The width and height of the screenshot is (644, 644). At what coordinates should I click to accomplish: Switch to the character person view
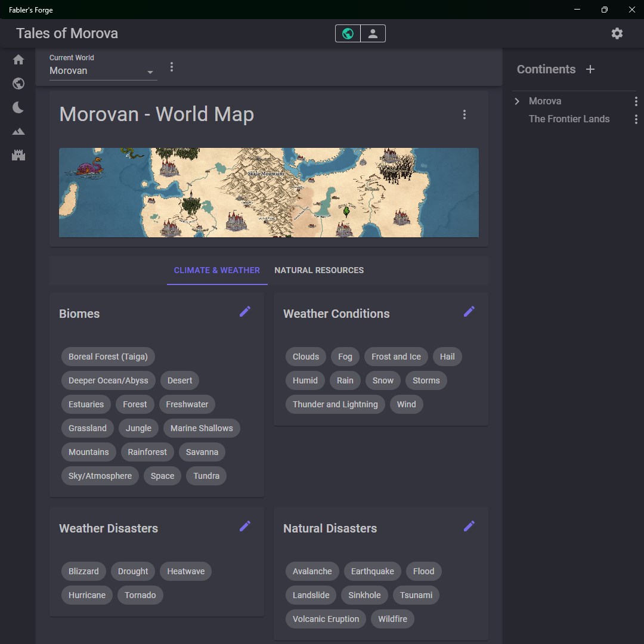373,33
